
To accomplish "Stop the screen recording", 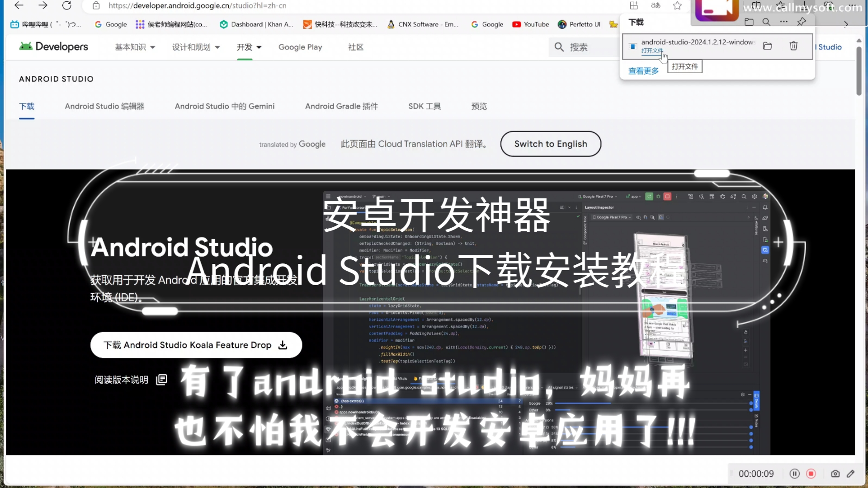I will pos(811,474).
